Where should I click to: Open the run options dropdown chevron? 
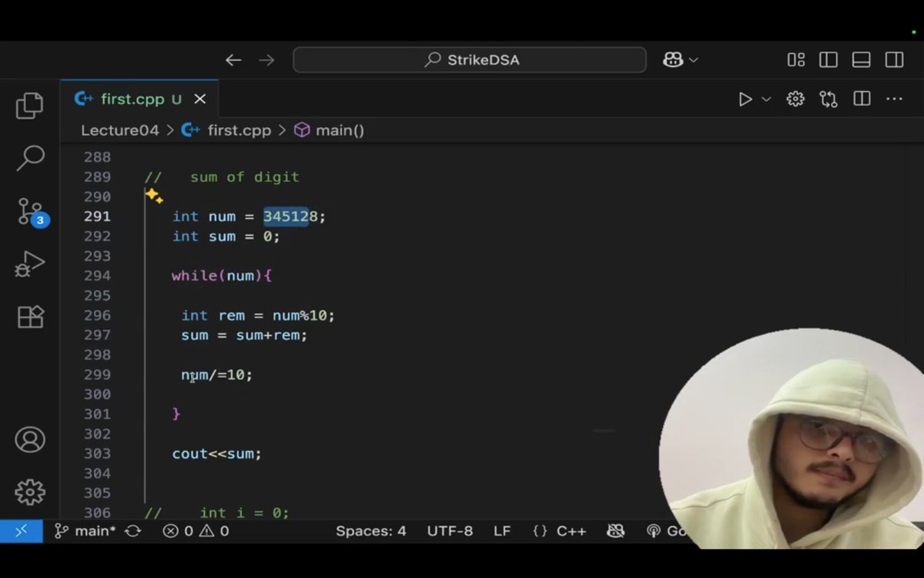pyautogui.click(x=765, y=99)
